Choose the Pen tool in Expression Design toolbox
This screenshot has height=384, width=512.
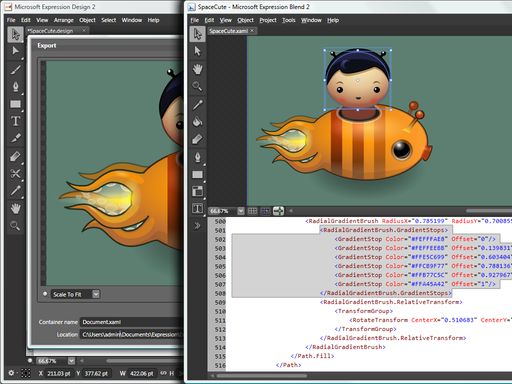pyautogui.click(x=15, y=86)
